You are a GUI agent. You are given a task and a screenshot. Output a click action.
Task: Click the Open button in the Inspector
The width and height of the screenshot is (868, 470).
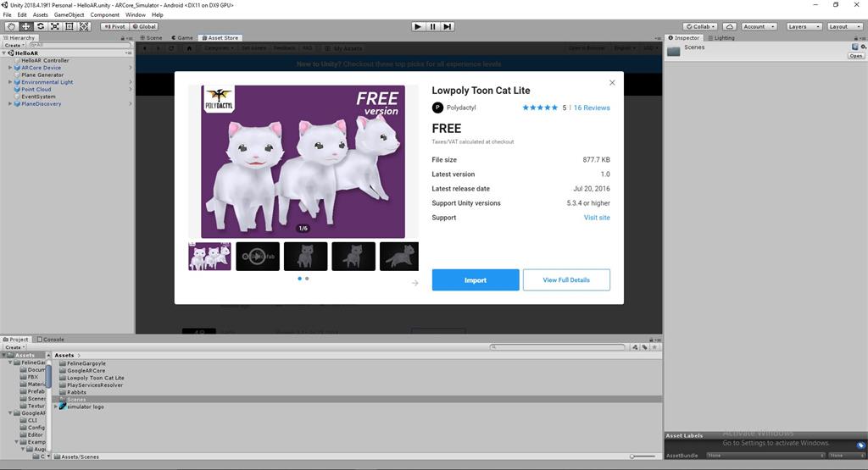856,56
